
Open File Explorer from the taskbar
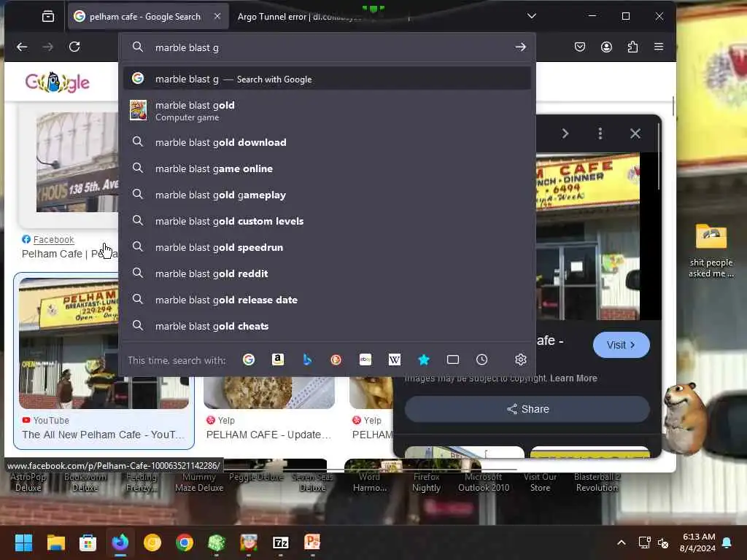55,542
